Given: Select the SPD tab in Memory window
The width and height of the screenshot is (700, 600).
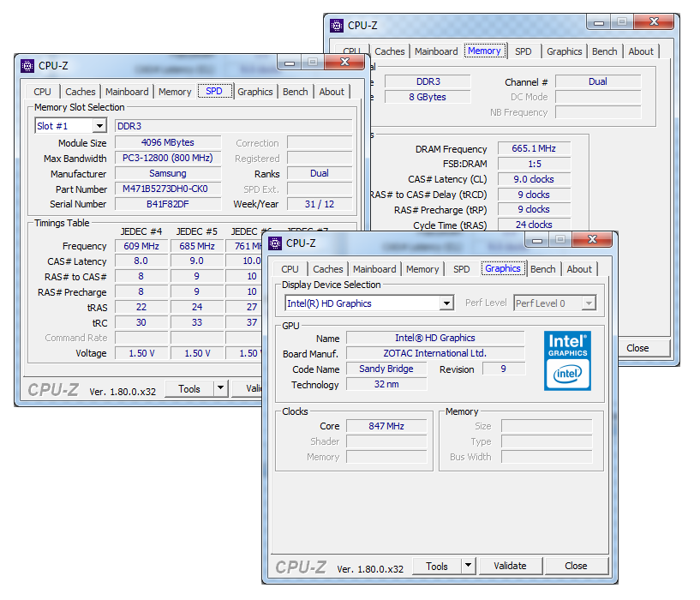Looking at the screenshot, I should [523, 51].
